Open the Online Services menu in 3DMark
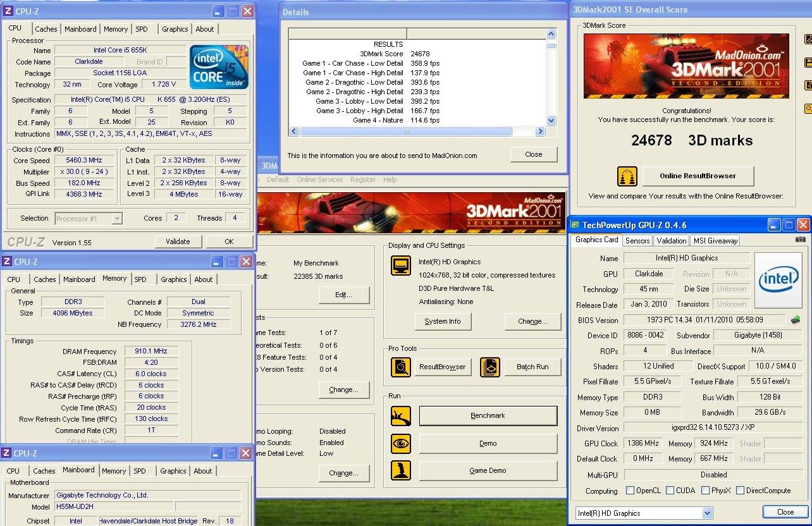 tap(319, 180)
